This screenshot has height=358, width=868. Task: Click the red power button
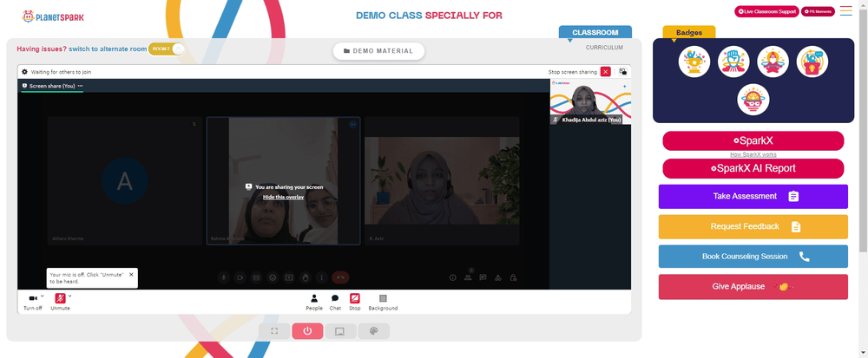307,331
